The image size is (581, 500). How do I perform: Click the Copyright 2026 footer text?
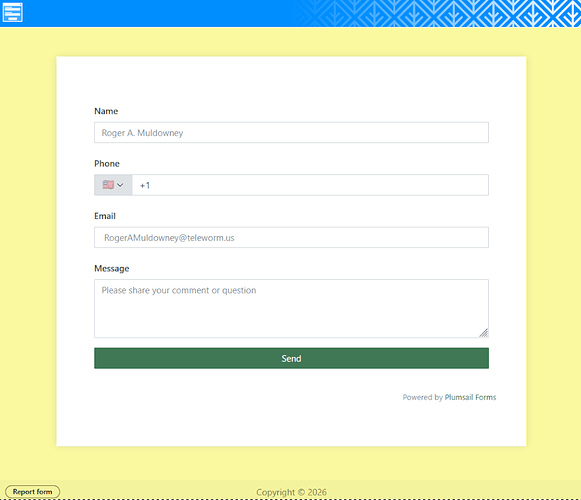(x=291, y=492)
